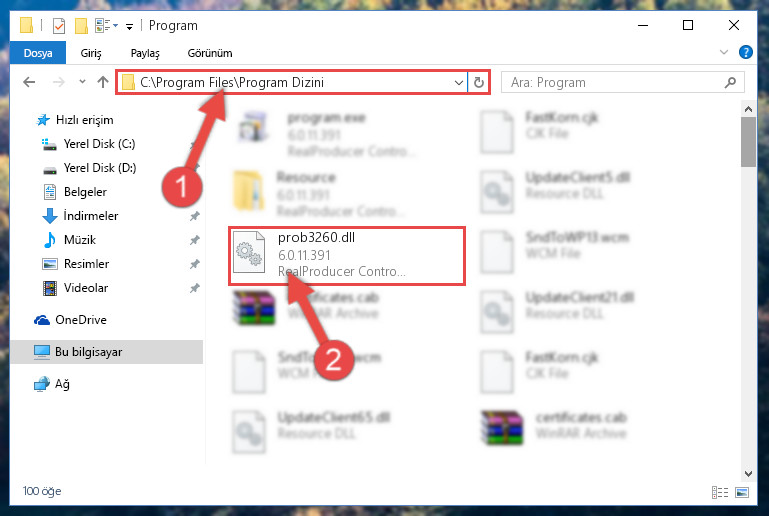Viewport: 769px width, 516px height.
Task: Click the Back navigation arrow
Action: pyautogui.click(x=29, y=82)
